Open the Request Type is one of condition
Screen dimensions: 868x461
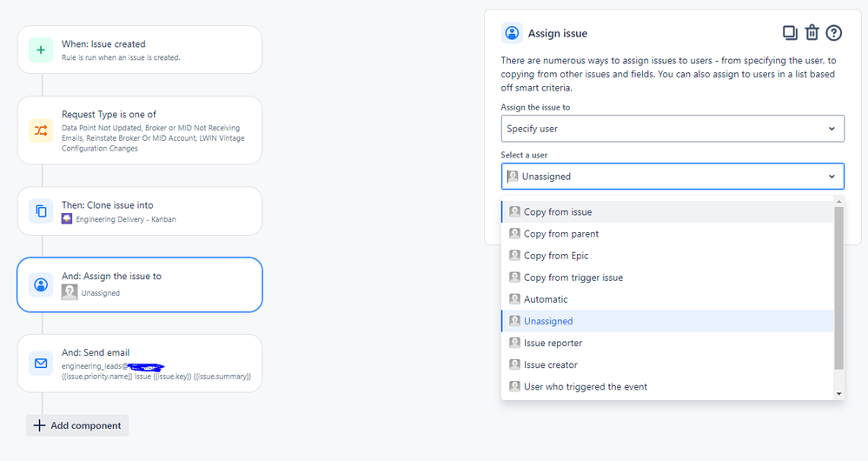tap(140, 130)
